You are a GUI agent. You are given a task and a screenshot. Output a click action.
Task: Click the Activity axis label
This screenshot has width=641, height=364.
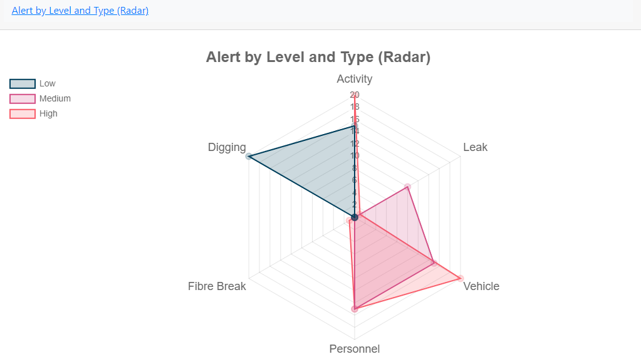(355, 79)
